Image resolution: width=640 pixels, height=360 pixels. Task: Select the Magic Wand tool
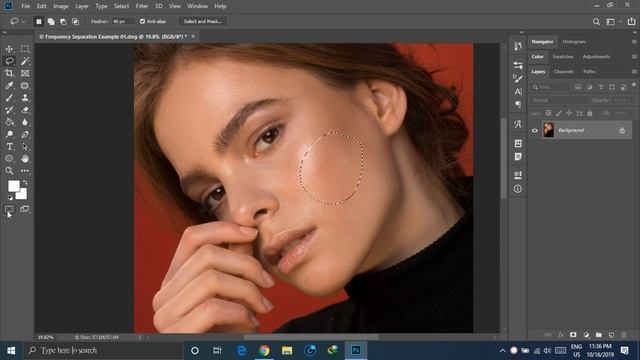point(25,61)
